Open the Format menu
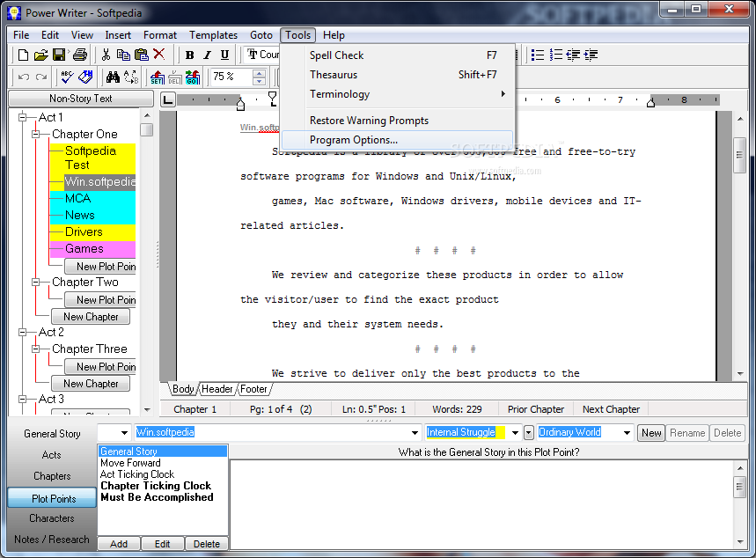Screen dimensions: 756x558 160,35
